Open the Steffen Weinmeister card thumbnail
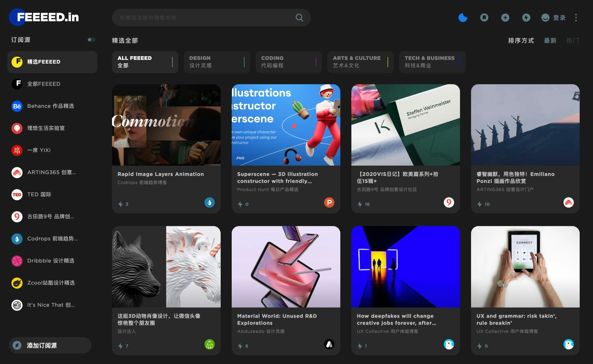 coord(406,125)
